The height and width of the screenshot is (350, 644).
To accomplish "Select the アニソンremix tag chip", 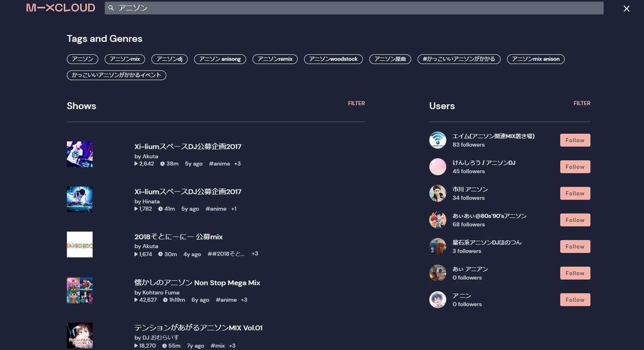I will click(x=275, y=59).
